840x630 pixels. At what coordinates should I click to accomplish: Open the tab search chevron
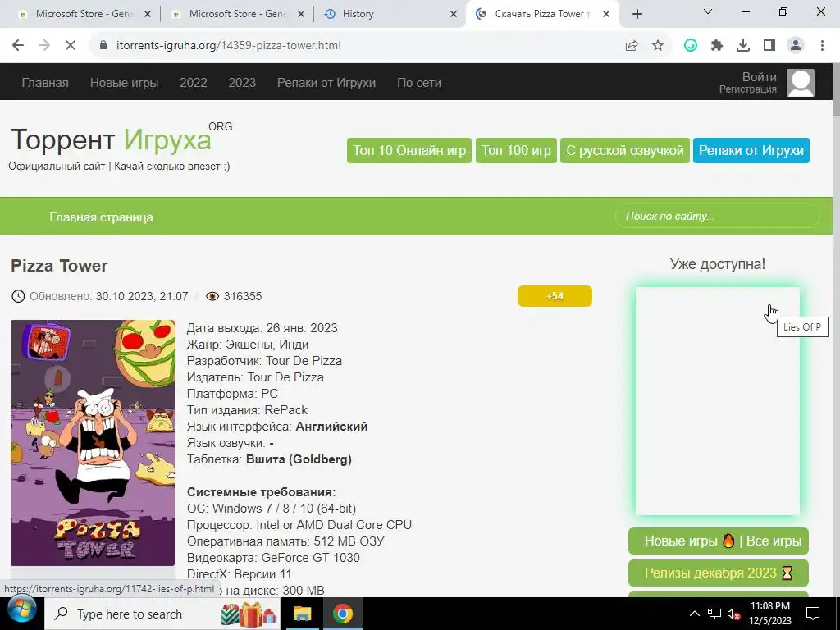pyautogui.click(x=708, y=11)
